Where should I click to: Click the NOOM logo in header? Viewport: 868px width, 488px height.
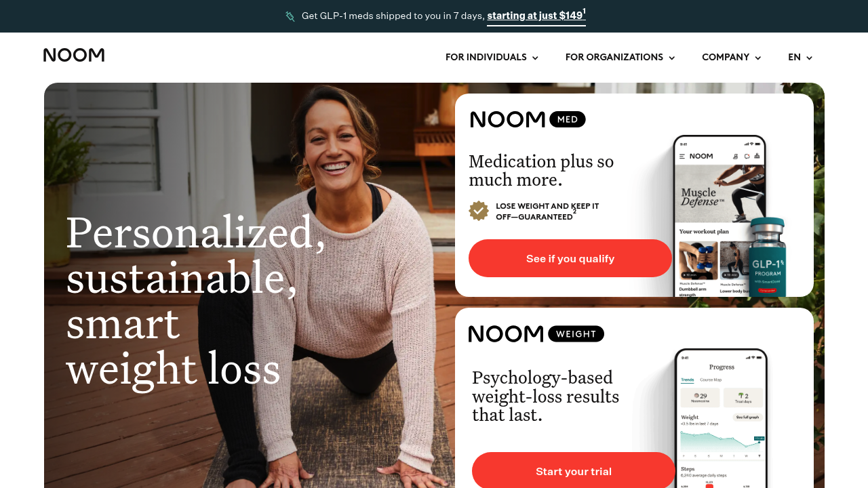(74, 55)
